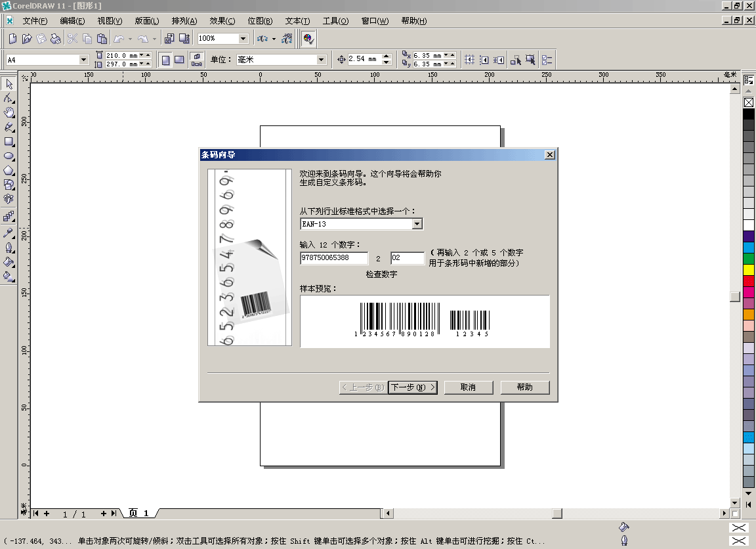Image resolution: width=756 pixels, height=549 pixels.
Task: Select the Polygon tool
Action: [x=9, y=171]
